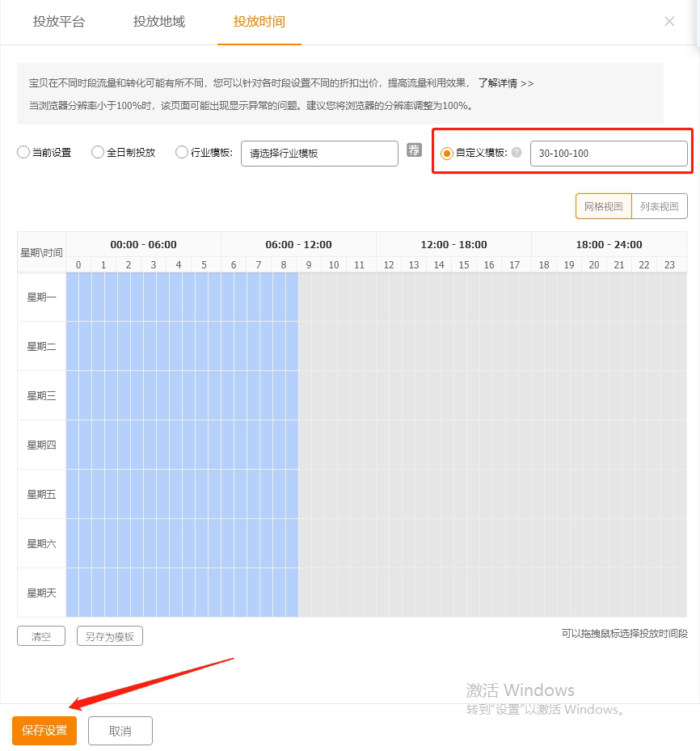Click help question mark beside 自定义模板
The width and height of the screenshot is (700, 751).
pyautogui.click(x=517, y=153)
